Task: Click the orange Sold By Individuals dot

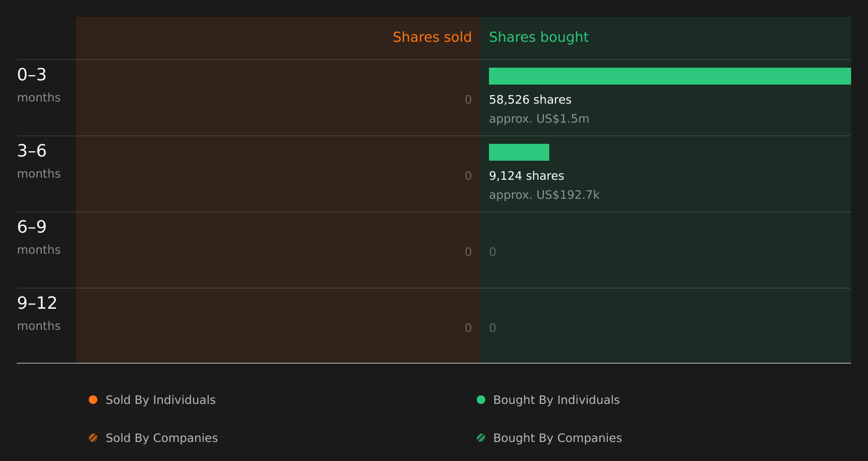Action: pyautogui.click(x=93, y=400)
